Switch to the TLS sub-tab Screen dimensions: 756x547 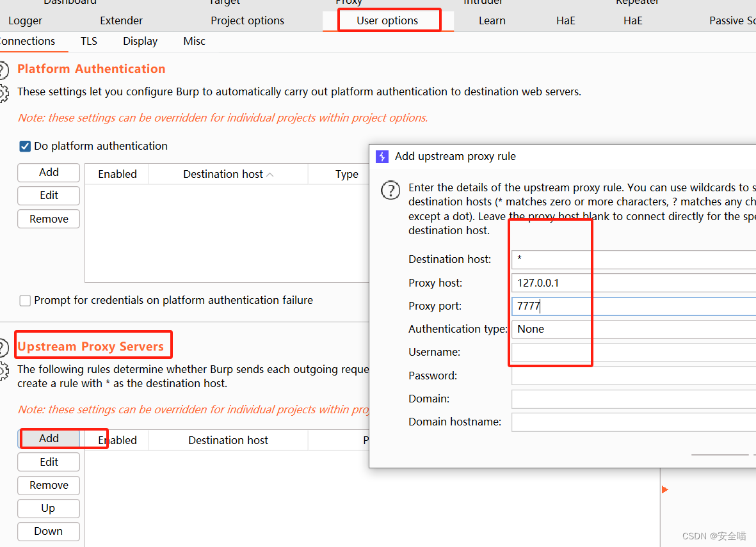pyautogui.click(x=89, y=42)
